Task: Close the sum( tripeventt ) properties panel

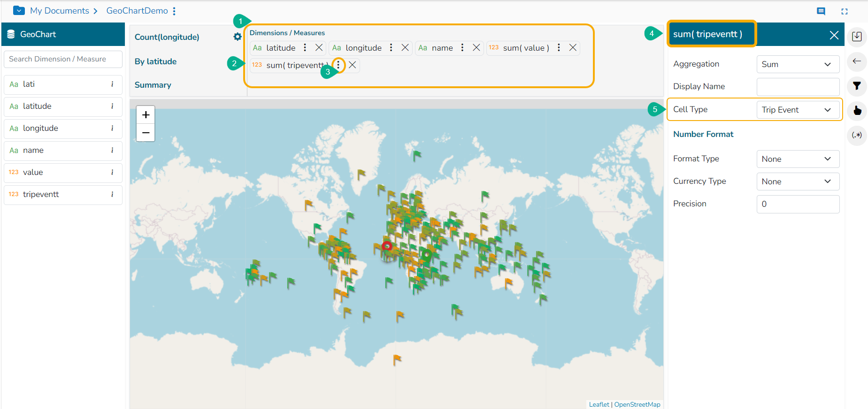Action: 834,35
